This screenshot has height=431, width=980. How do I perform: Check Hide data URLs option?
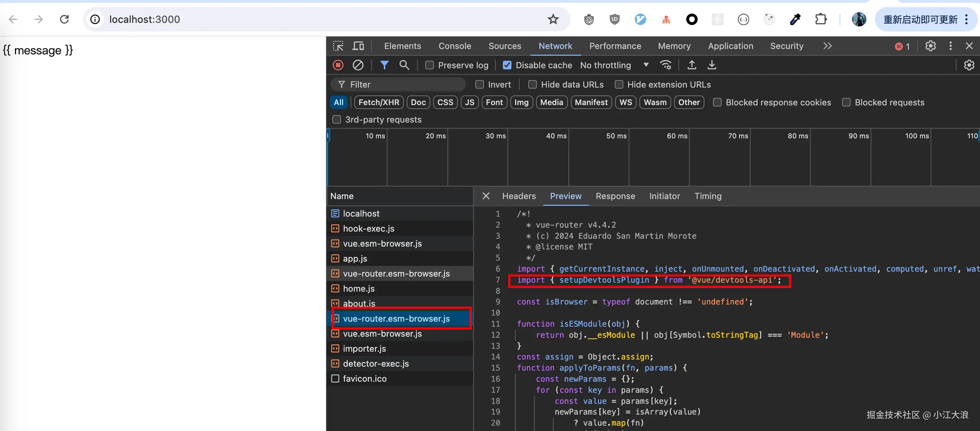pyautogui.click(x=532, y=84)
